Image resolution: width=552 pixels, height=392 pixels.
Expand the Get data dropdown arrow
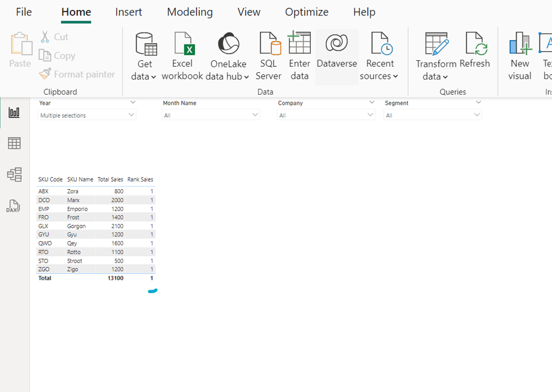point(154,77)
